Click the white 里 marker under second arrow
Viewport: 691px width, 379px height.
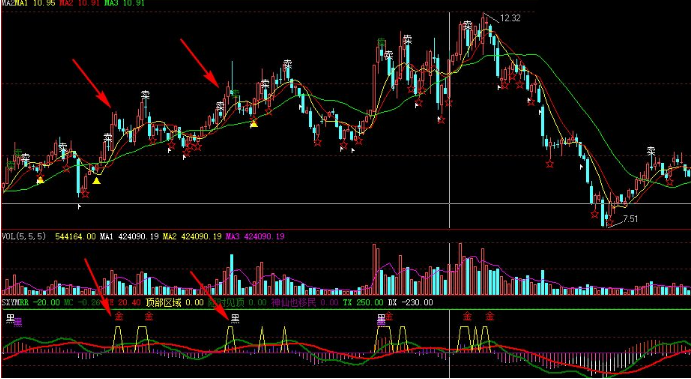[235, 318]
